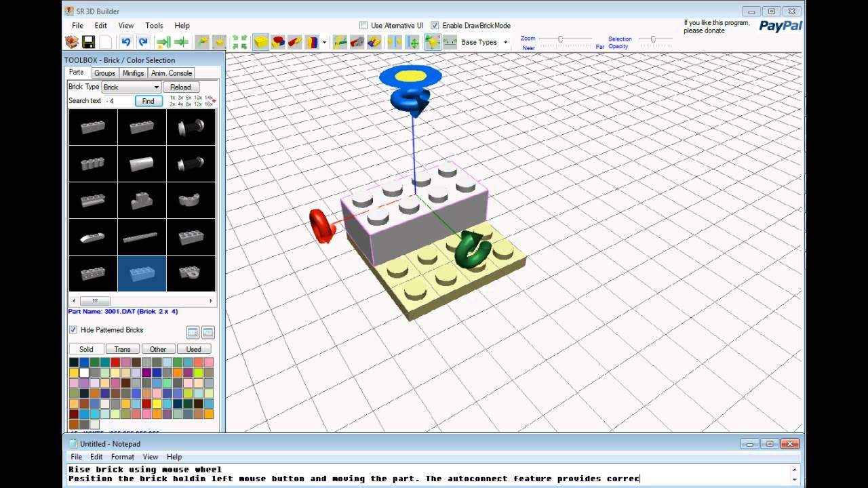Click the four green corner arrows icon

click(x=239, y=42)
